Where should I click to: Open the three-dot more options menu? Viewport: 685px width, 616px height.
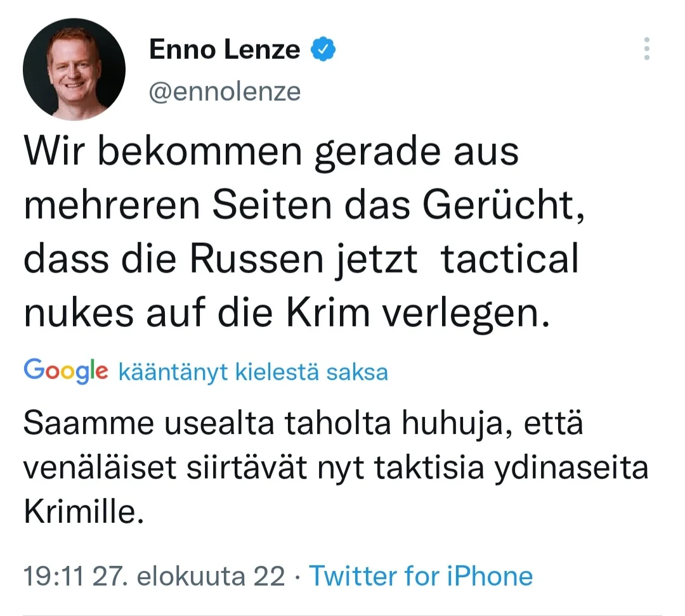[x=646, y=49]
